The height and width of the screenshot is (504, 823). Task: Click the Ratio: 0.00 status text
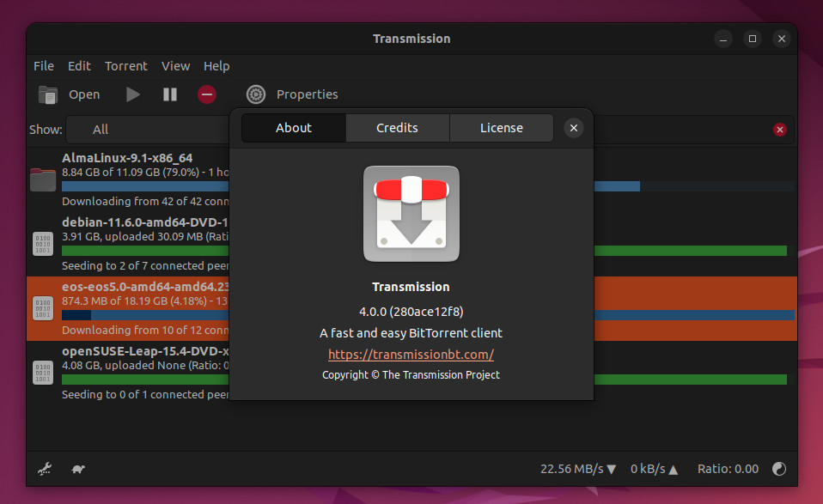coord(728,469)
